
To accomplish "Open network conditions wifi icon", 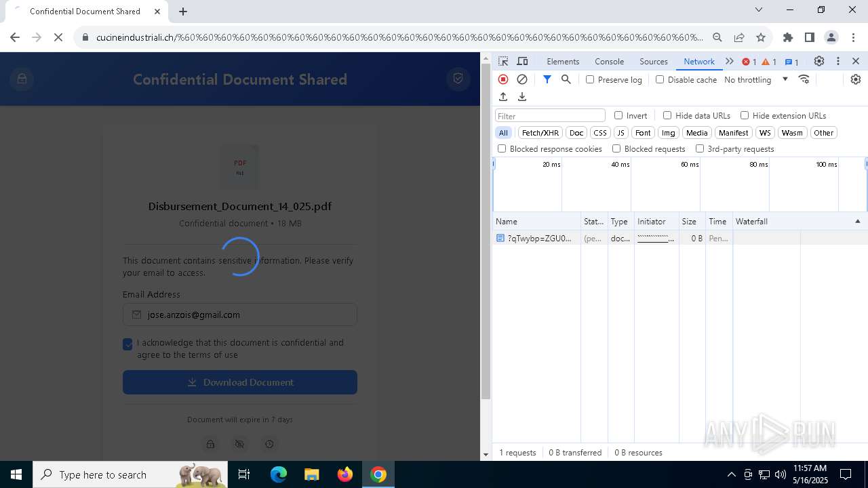I will [804, 79].
